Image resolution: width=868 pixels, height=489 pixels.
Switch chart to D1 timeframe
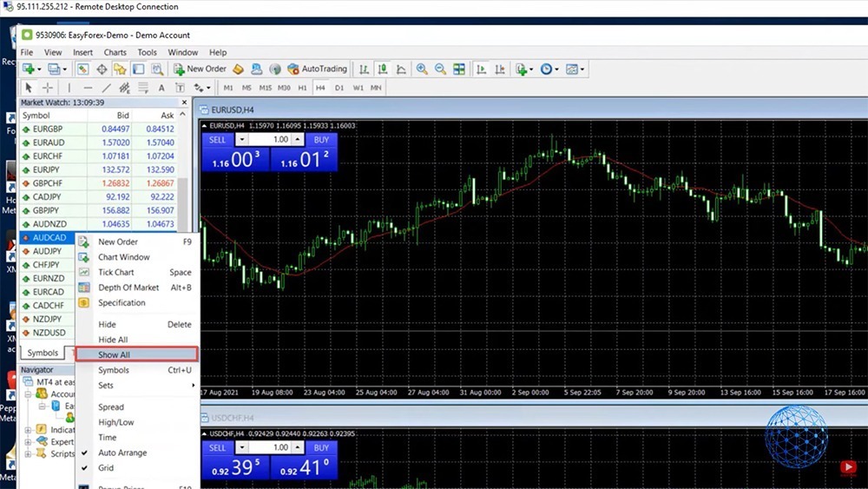pyautogui.click(x=339, y=88)
